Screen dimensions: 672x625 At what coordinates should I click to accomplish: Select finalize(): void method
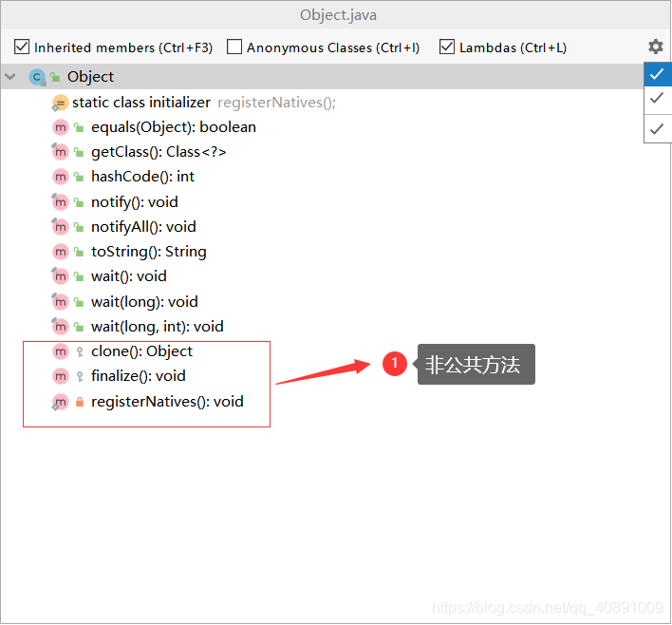click(x=138, y=377)
